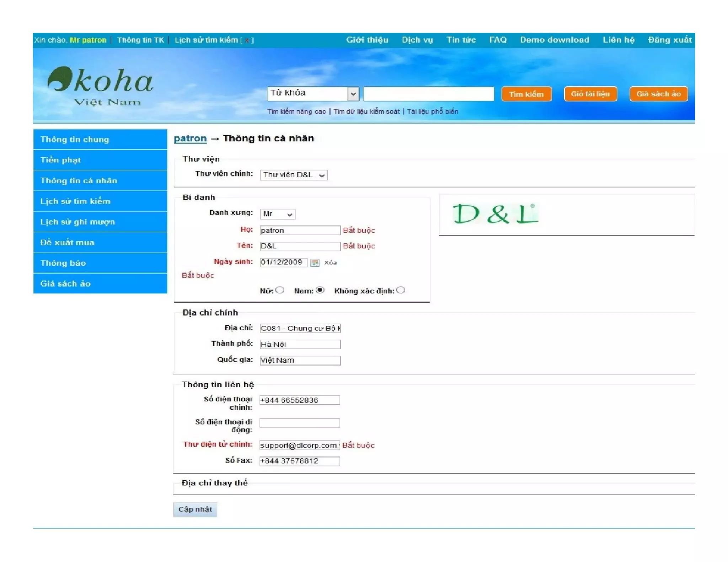
Task: Click the Tìm kiếm nâng cao link
Action: pos(296,112)
